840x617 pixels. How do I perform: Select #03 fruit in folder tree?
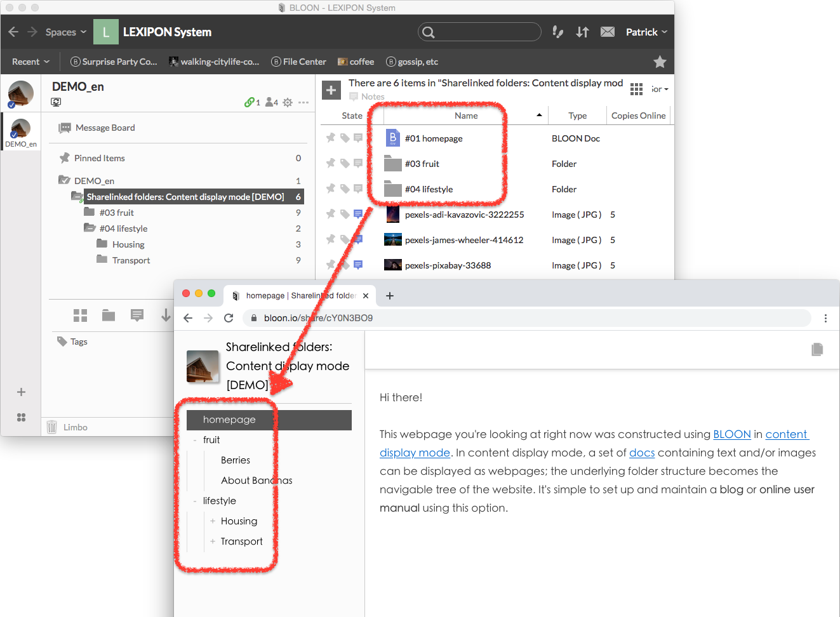[x=109, y=213]
